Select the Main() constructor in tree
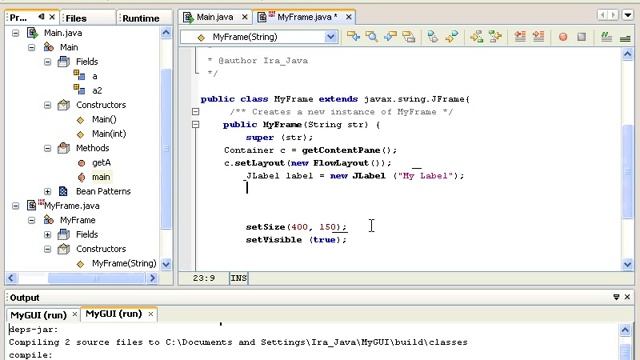This screenshot has height=360, width=640. [x=104, y=119]
